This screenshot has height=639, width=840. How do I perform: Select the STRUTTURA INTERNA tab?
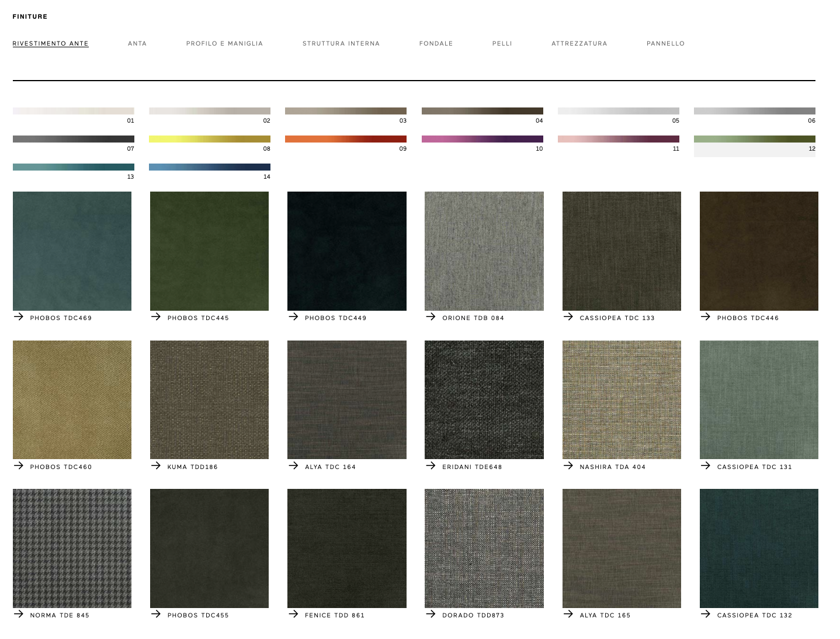pos(341,44)
